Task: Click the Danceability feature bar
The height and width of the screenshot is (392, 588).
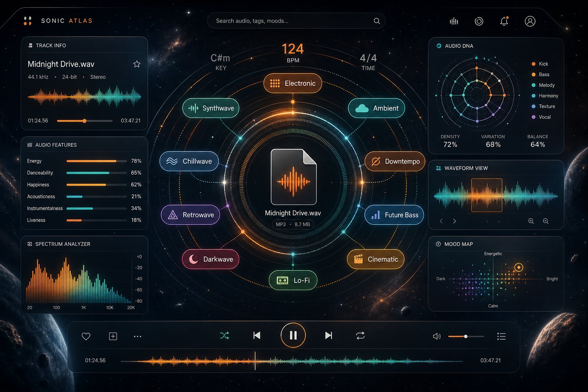Action: click(96, 173)
